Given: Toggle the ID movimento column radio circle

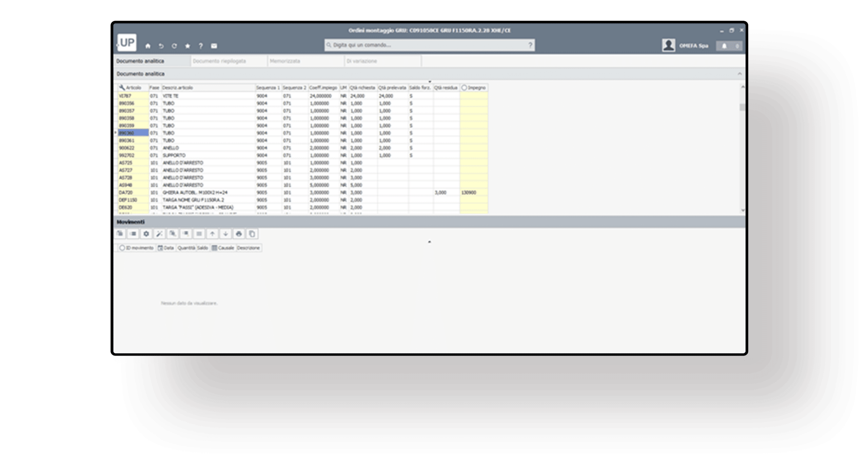Looking at the screenshot, I should coord(122,248).
